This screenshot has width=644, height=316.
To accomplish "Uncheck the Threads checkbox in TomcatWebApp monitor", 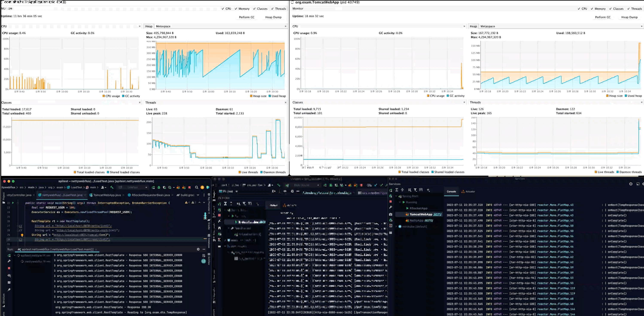I will [x=629, y=9].
